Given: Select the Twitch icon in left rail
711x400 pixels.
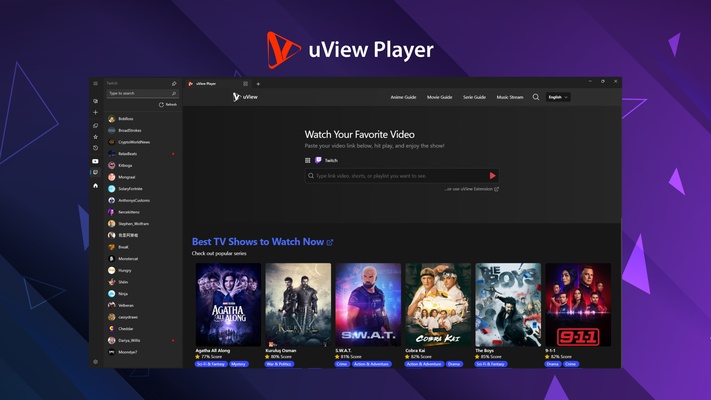Looking at the screenshot, I should click(95, 172).
